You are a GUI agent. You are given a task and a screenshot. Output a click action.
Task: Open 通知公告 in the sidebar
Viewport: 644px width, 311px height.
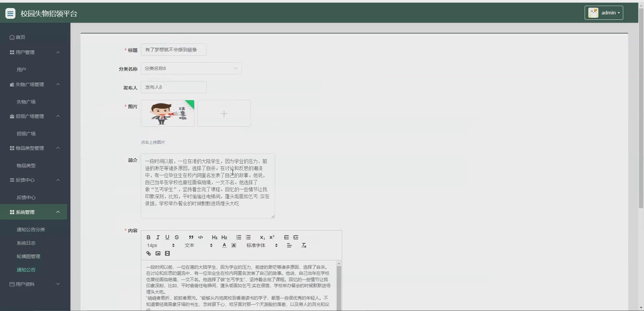click(26, 270)
